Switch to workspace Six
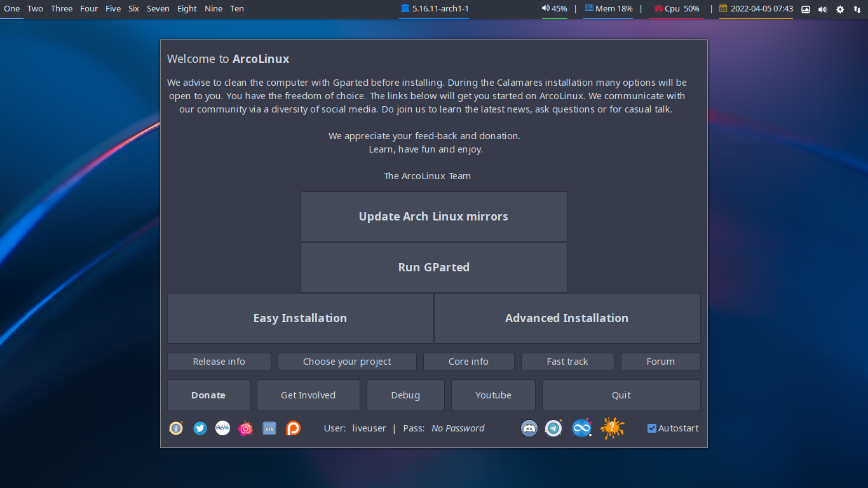The image size is (868, 488). 133,9
